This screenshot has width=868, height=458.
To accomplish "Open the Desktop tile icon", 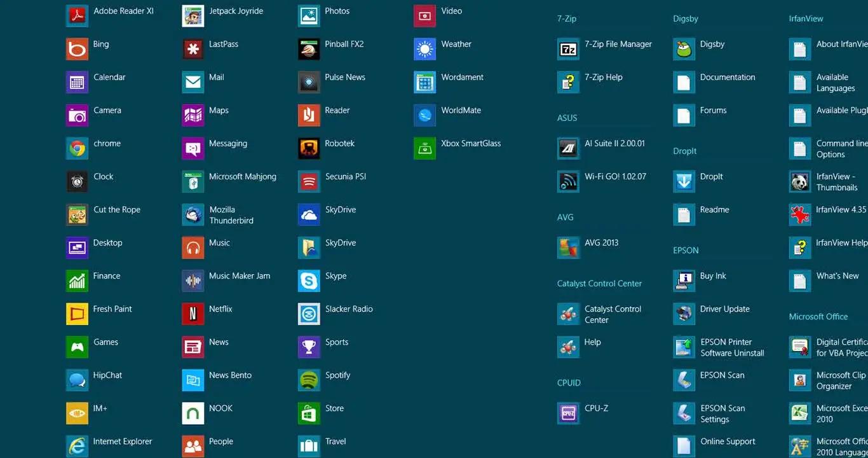I will click(x=77, y=247).
